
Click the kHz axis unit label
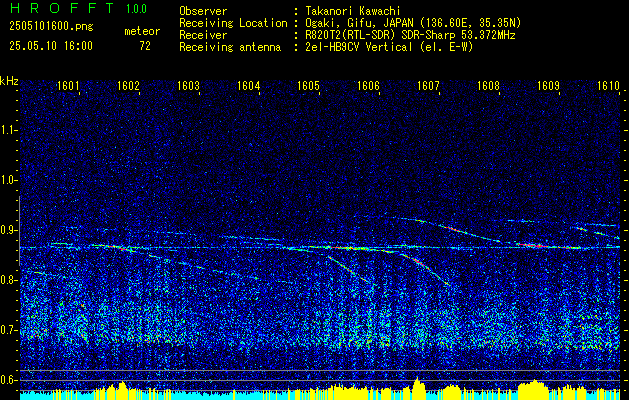pos(9,81)
